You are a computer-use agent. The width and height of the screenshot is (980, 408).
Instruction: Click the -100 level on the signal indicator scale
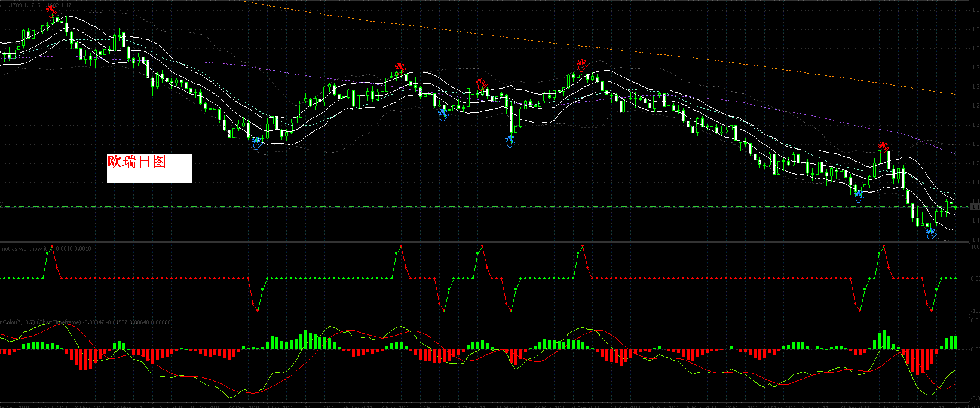point(975,311)
